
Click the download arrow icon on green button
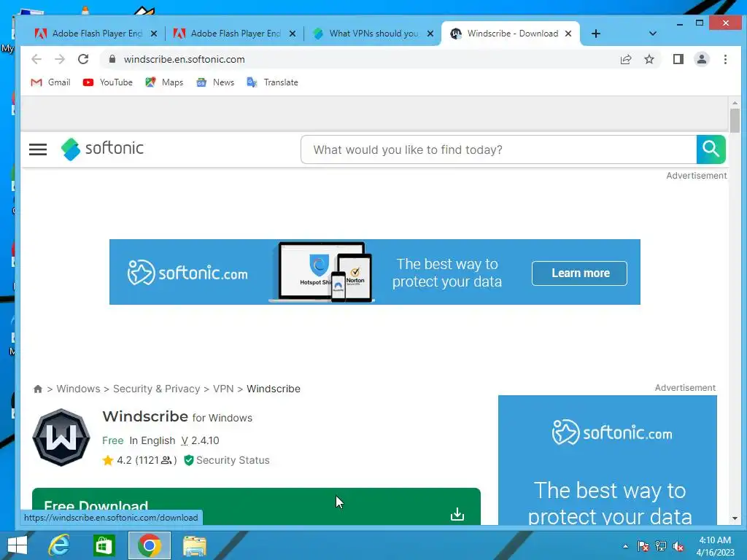(x=457, y=514)
